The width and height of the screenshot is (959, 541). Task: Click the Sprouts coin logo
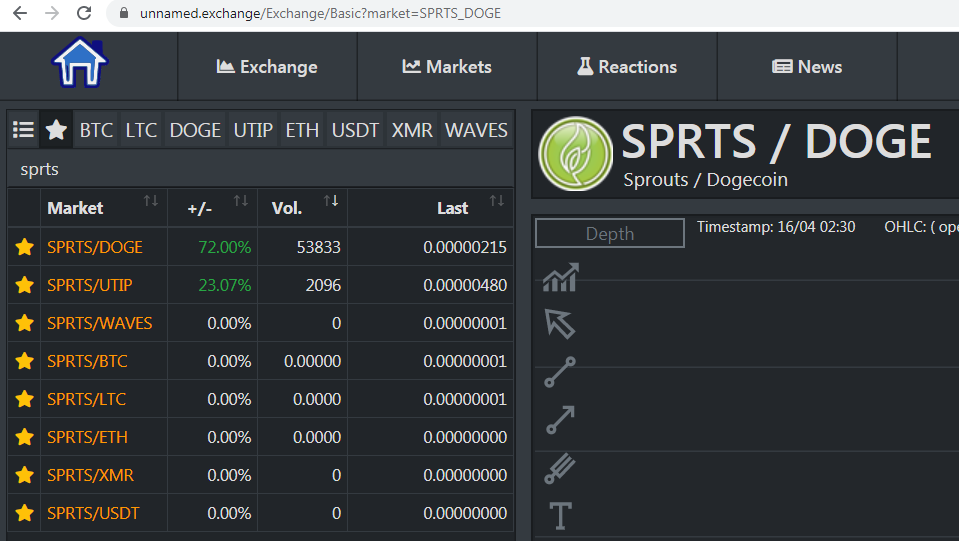(x=576, y=153)
